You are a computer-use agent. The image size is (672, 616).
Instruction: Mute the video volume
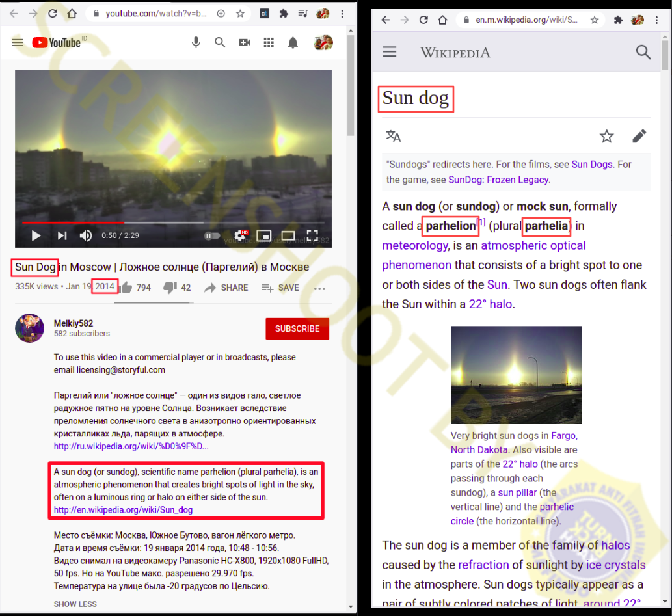point(86,235)
